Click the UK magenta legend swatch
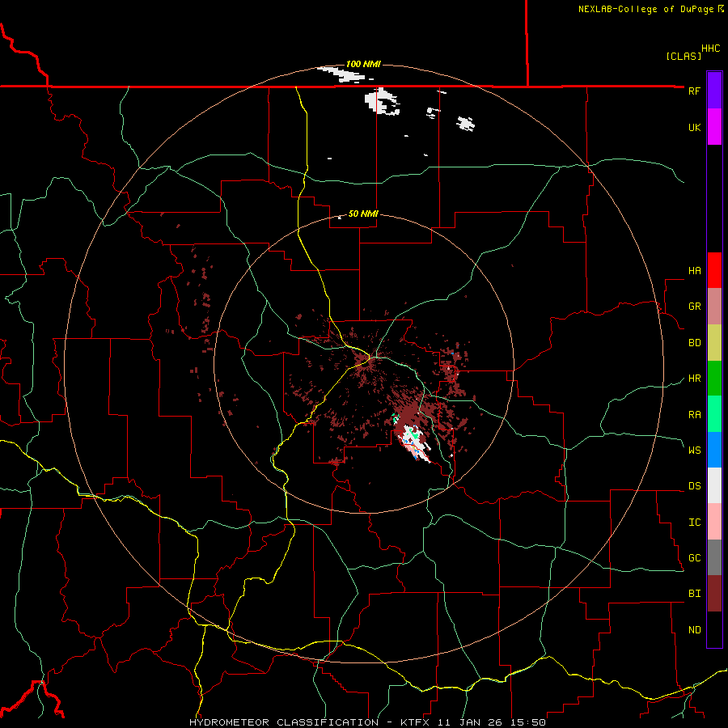The height and width of the screenshot is (728, 728). (x=714, y=127)
